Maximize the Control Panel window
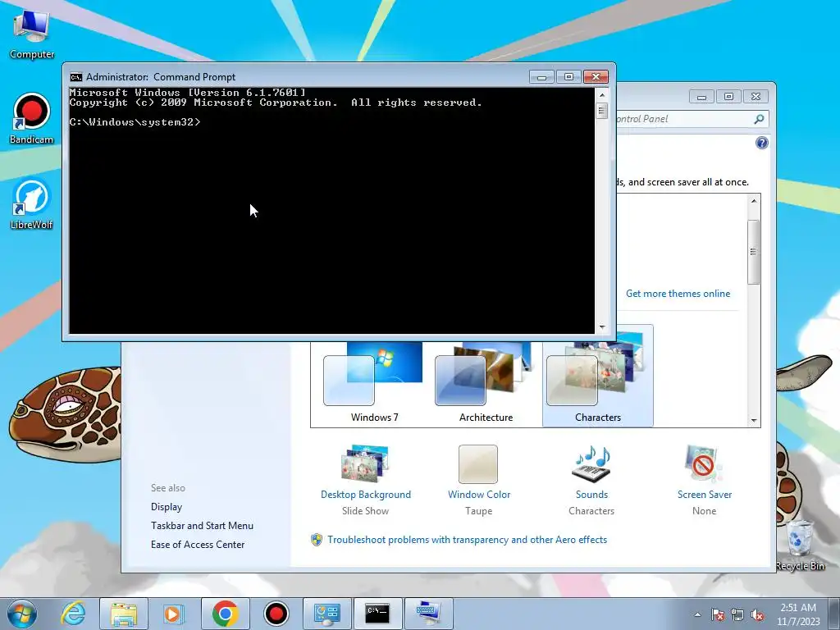 [728, 97]
